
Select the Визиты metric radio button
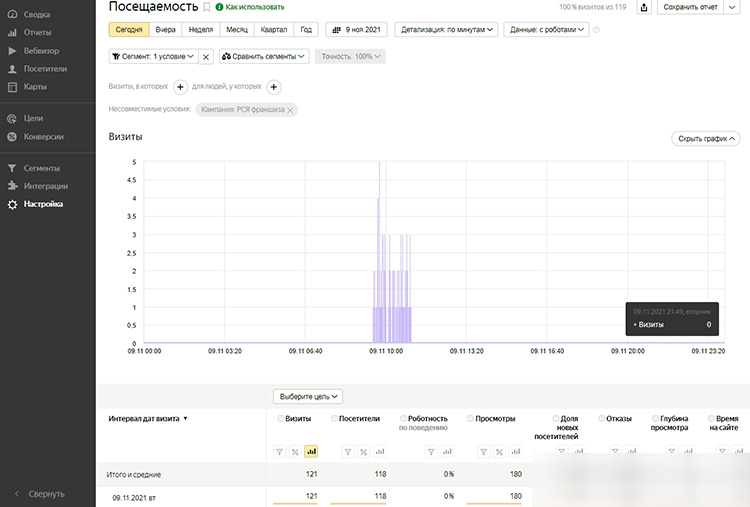click(281, 418)
